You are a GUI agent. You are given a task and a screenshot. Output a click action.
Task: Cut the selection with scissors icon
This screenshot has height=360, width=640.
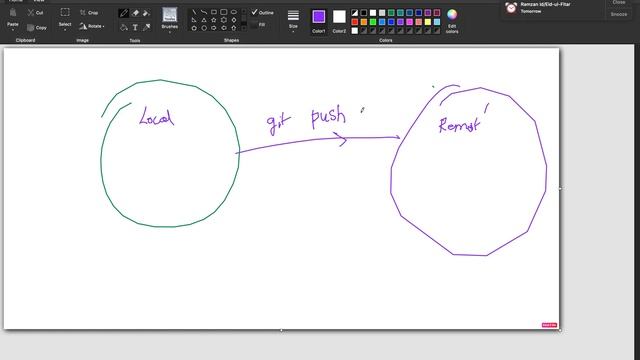[x=31, y=13]
